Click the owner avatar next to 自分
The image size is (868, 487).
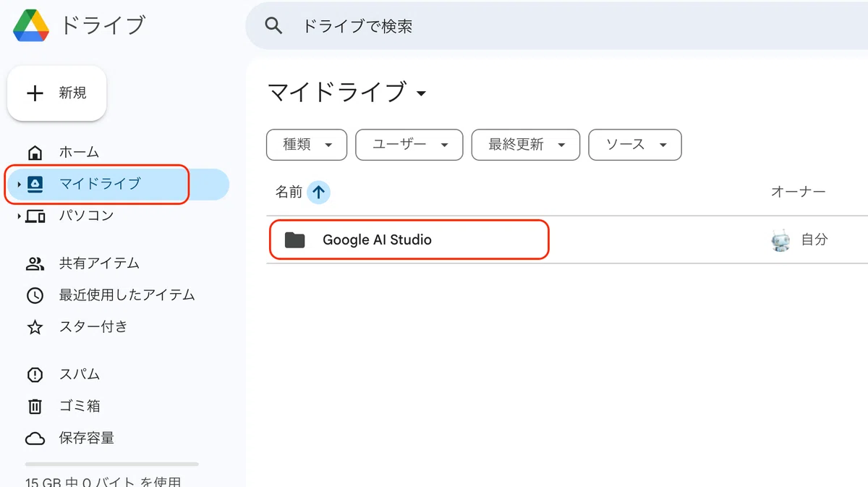click(780, 240)
